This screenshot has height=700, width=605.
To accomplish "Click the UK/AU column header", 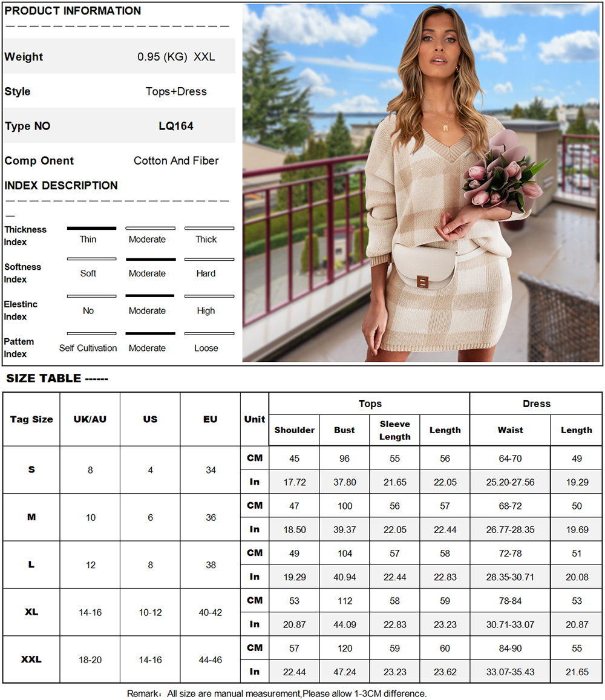I will pos(90,419).
